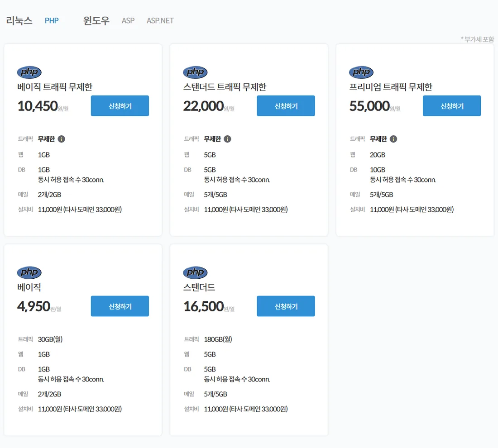Open the ASP hosting tab
This screenshot has width=498, height=448.
(x=128, y=21)
